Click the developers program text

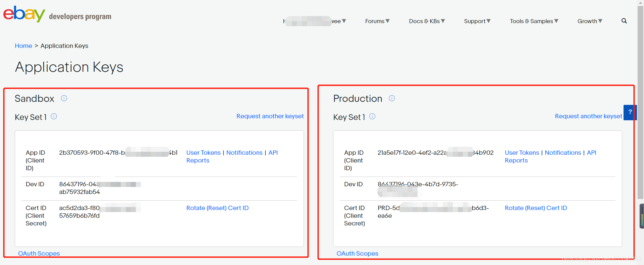click(80, 16)
